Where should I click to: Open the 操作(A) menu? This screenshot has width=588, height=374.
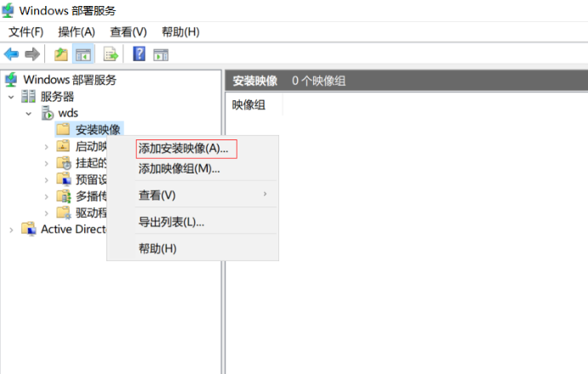tap(77, 31)
